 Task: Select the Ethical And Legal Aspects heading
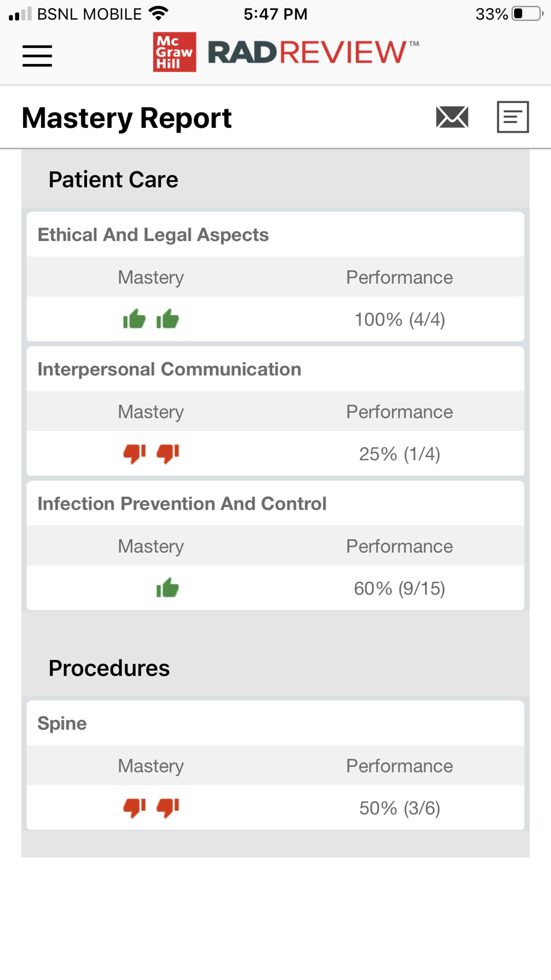click(153, 235)
